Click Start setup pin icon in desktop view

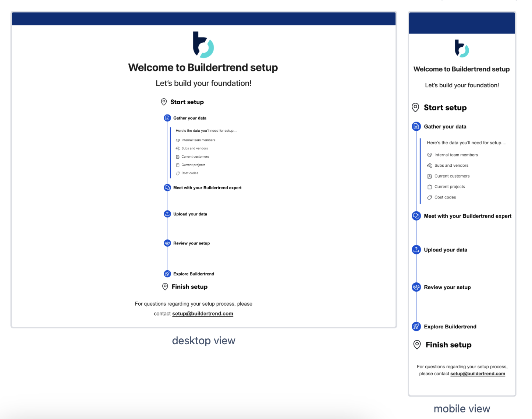coord(164,102)
